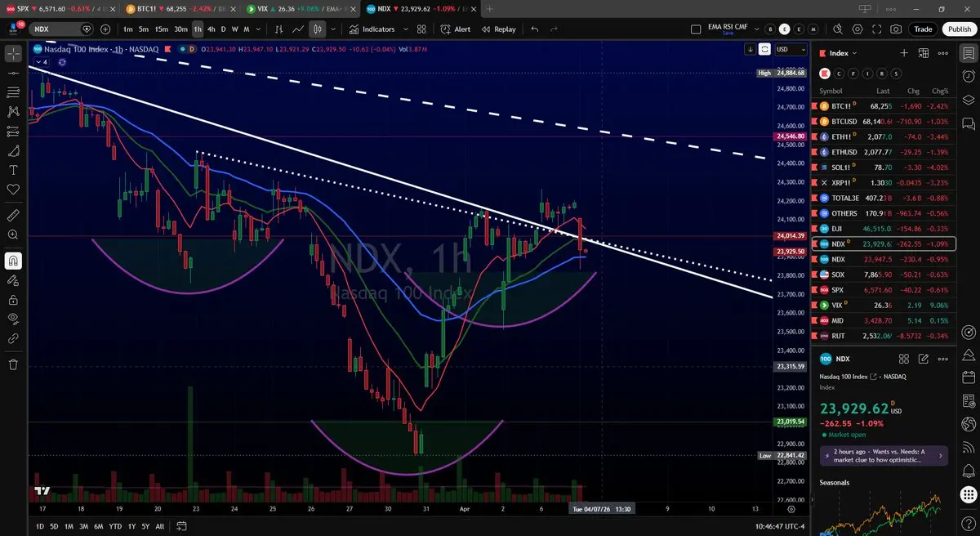Open quick search icon

pos(838,29)
